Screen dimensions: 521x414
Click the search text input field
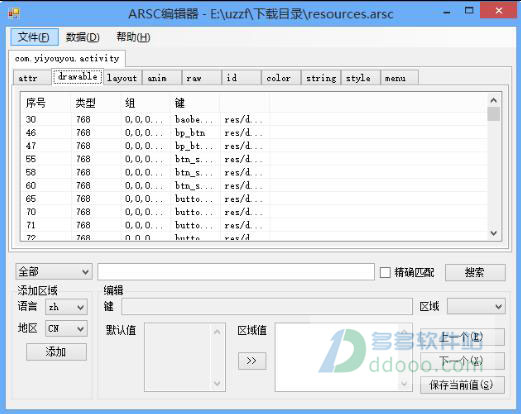click(x=236, y=272)
